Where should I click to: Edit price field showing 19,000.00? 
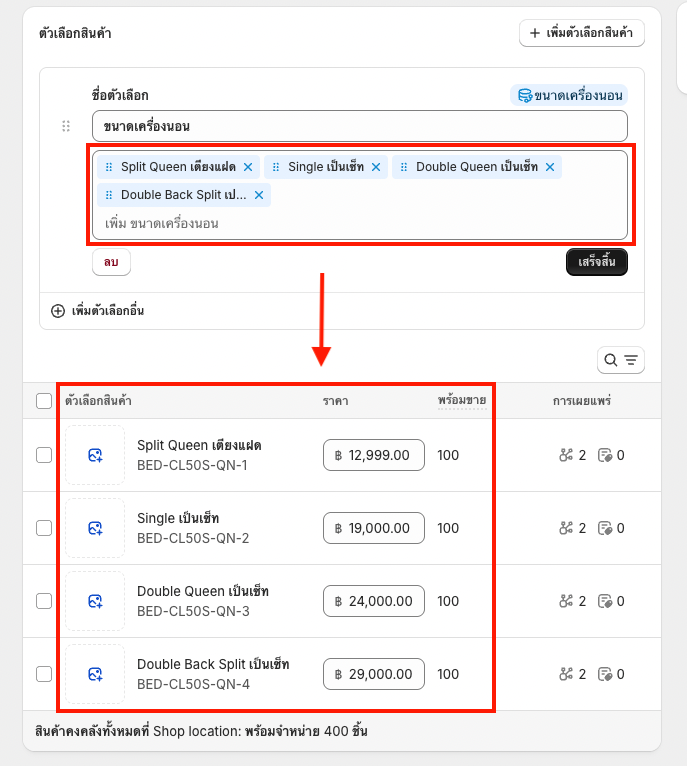point(374,528)
